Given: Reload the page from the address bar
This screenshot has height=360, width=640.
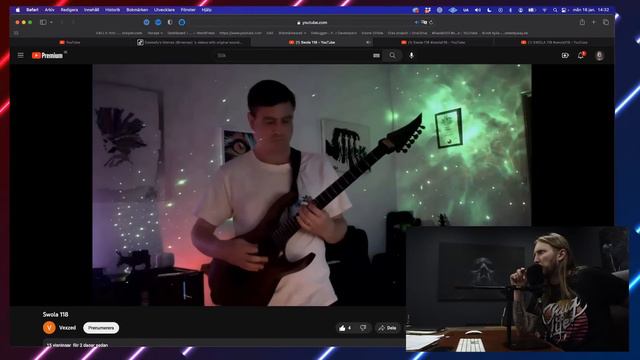Looking at the screenshot, I should pos(431,22).
